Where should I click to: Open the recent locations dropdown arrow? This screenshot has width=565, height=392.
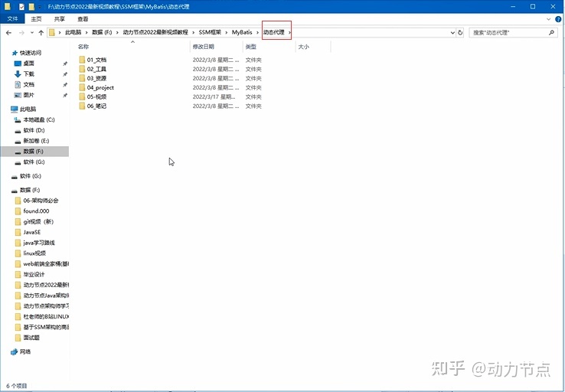coord(31,33)
